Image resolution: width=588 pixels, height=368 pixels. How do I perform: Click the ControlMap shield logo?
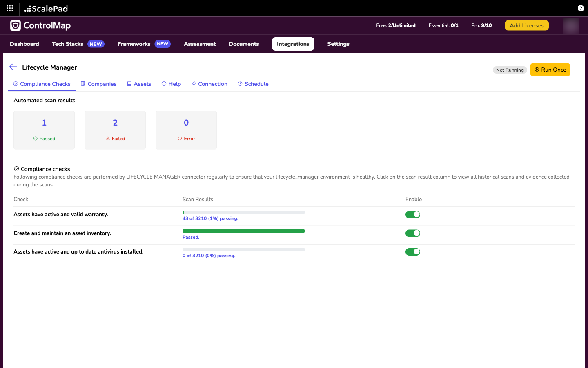coord(16,25)
